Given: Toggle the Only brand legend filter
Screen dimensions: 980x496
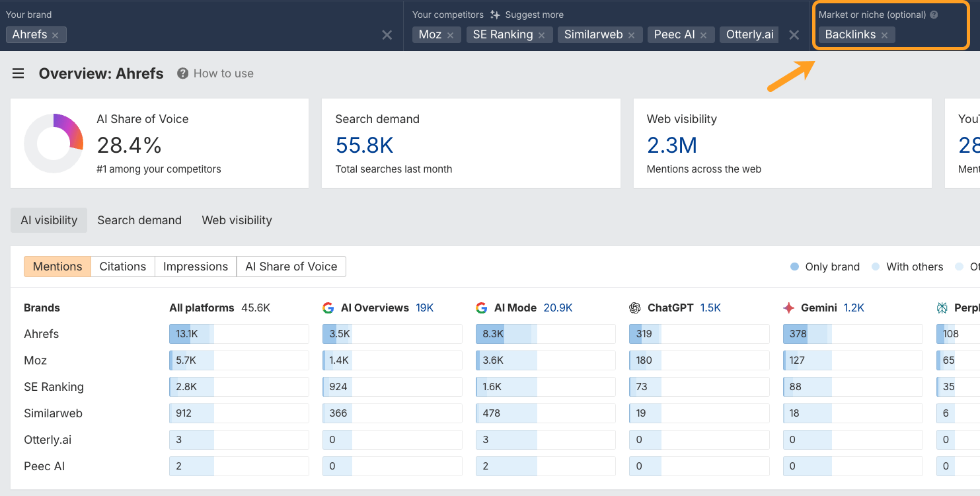Looking at the screenshot, I should (x=794, y=267).
